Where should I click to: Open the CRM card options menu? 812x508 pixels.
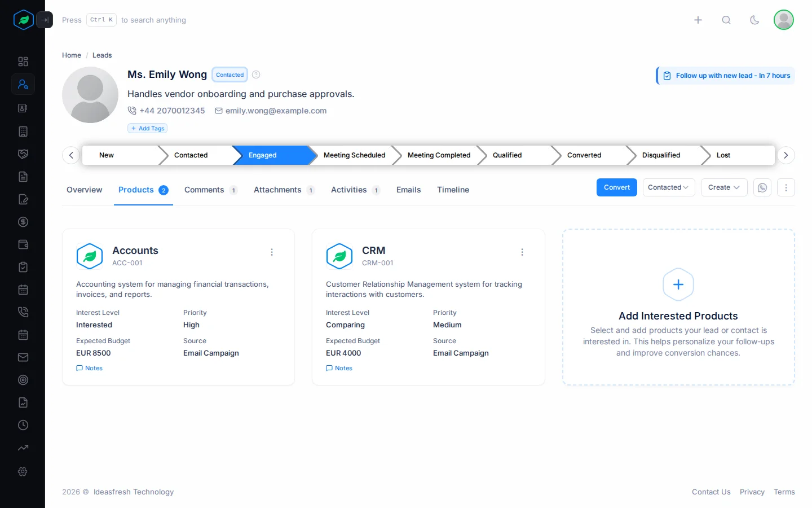522,252
